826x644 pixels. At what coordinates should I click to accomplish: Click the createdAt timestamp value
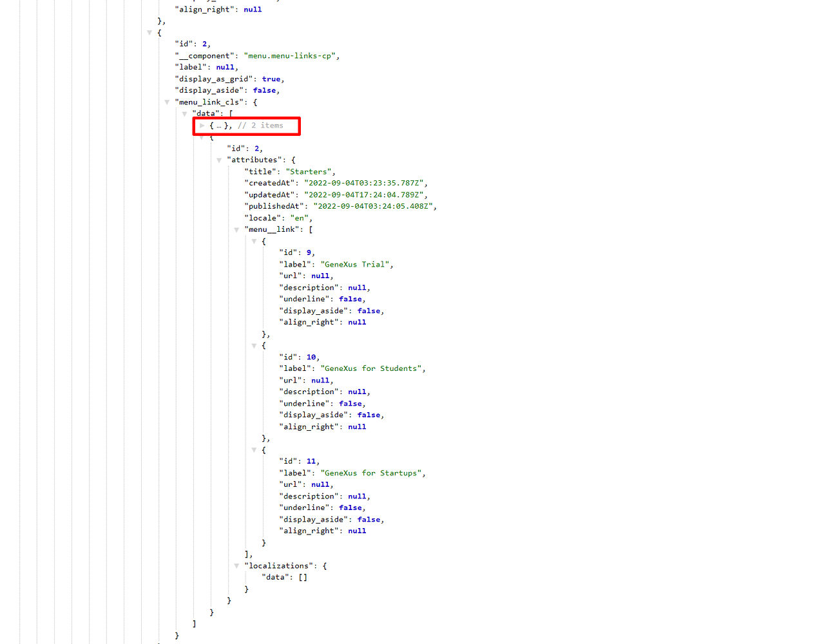pos(364,183)
